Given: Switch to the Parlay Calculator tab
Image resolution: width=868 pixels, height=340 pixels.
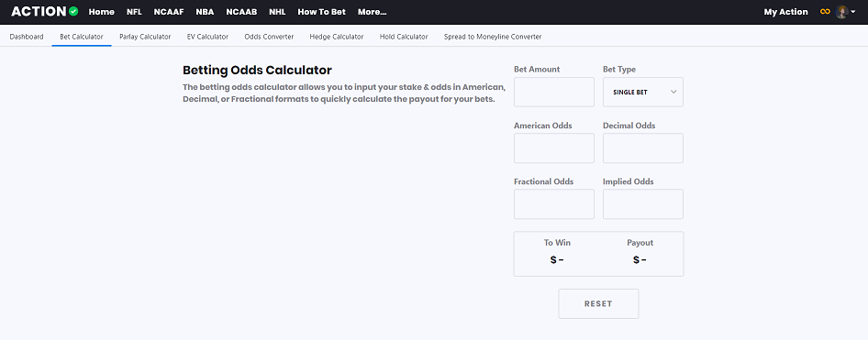Looking at the screenshot, I should pos(145,37).
